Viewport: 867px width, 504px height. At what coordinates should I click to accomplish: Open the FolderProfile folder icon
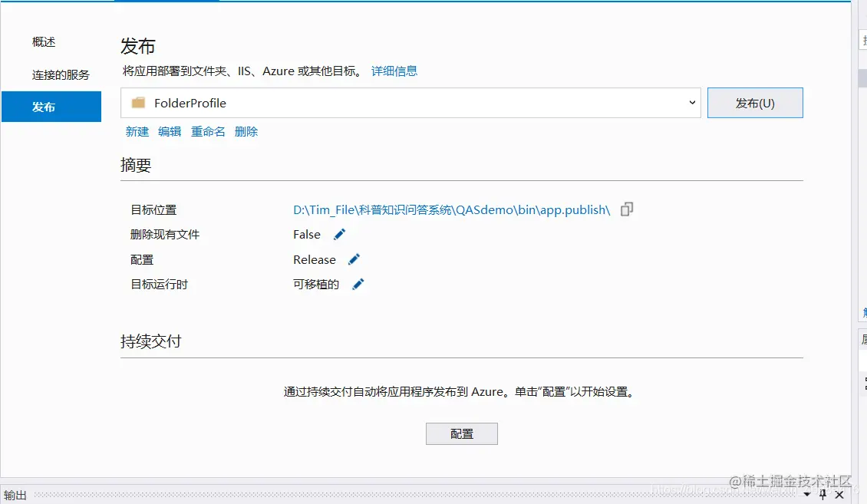[138, 103]
